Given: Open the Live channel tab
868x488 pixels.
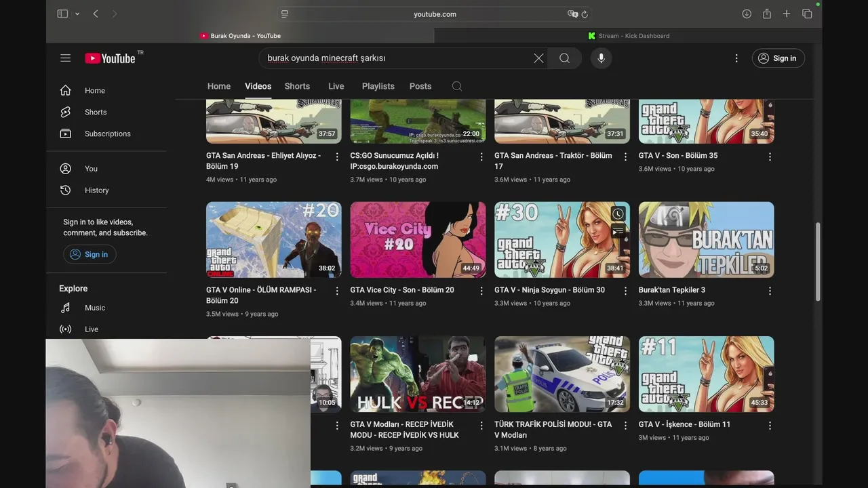Looking at the screenshot, I should pos(336,86).
